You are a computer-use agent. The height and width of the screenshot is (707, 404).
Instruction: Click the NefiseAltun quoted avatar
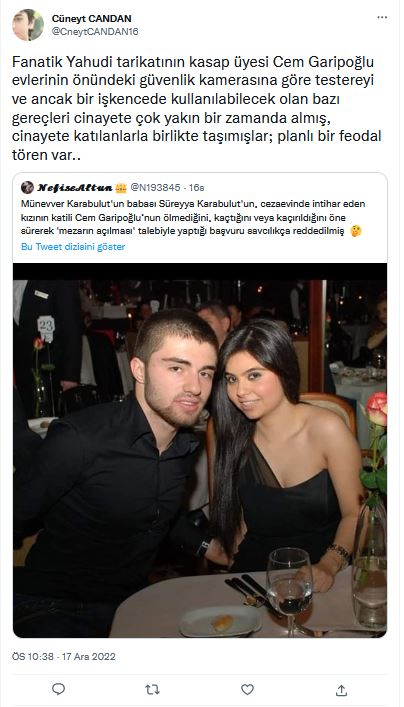[x=27, y=187]
